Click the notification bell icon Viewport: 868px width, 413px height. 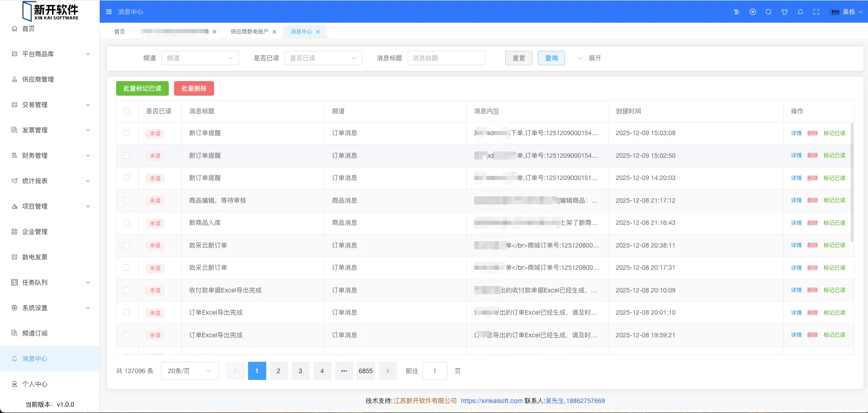coord(800,12)
